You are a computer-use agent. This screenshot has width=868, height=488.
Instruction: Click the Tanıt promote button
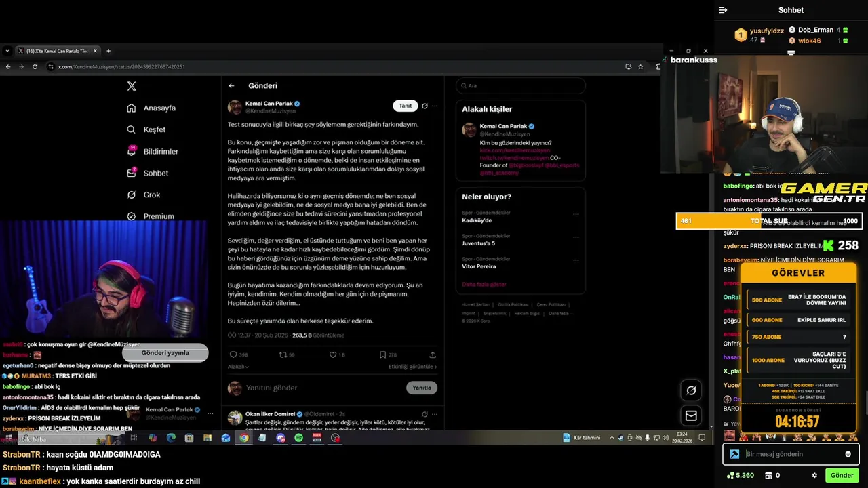[x=405, y=106]
